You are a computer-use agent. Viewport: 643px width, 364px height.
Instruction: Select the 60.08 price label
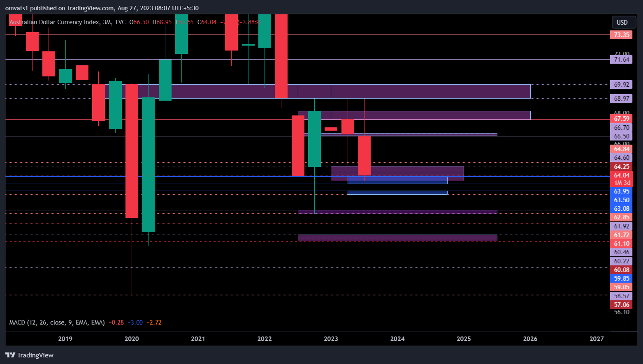pos(621,270)
